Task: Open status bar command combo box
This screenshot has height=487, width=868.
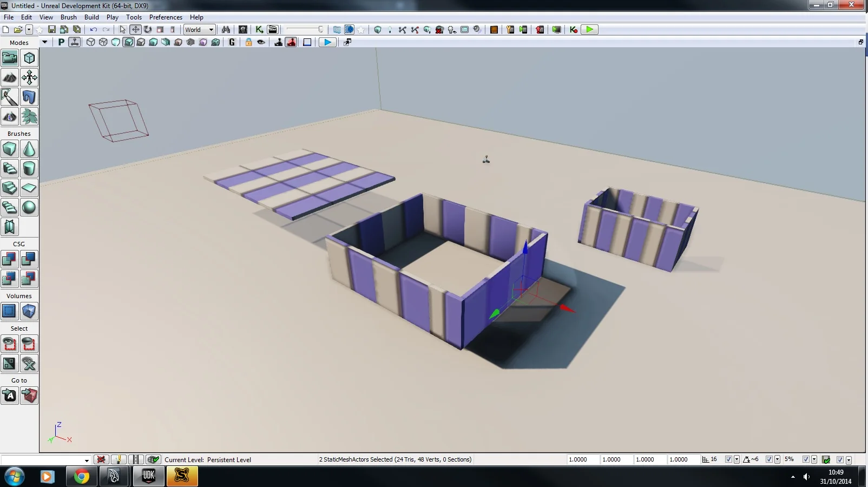Action: pyautogui.click(x=46, y=460)
